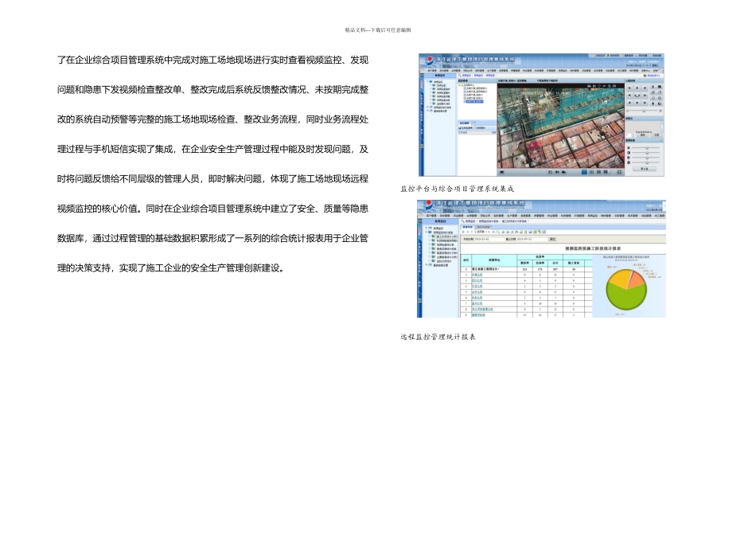Click the report title 视频监控按施工阶段统计报表

(593, 249)
